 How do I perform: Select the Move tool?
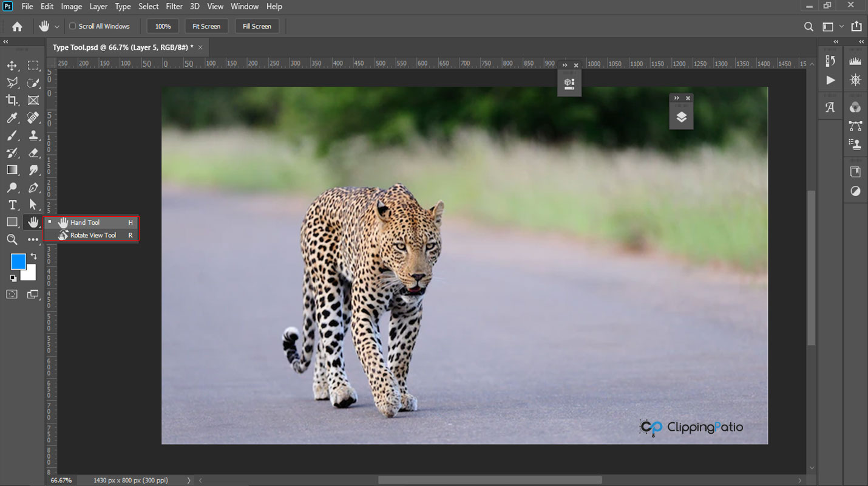point(12,66)
